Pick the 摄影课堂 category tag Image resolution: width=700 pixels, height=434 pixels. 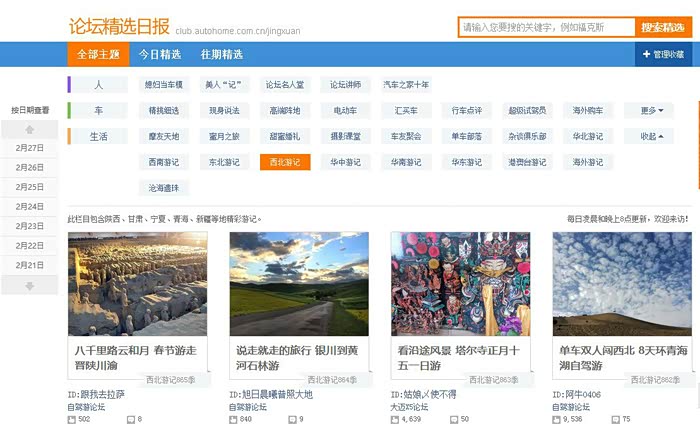click(345, 136)
